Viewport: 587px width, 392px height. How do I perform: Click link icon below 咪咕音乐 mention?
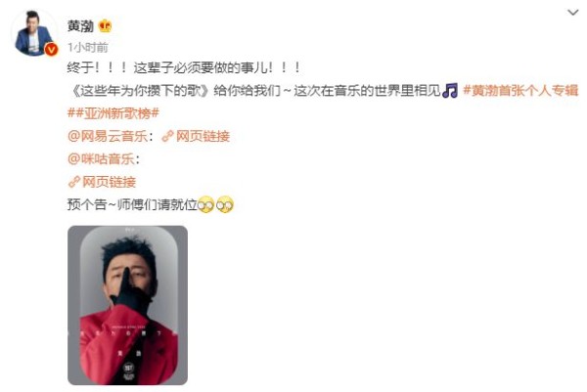[74, 182]
